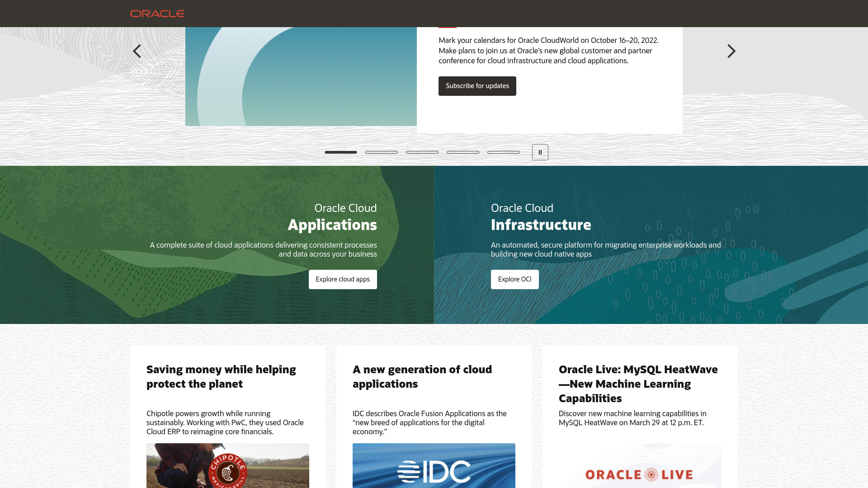Image resolution: width=868 pixels, height=488 pixels.
Task: Jump to second carousel slide indicator
Action: [x=382, y=152]
